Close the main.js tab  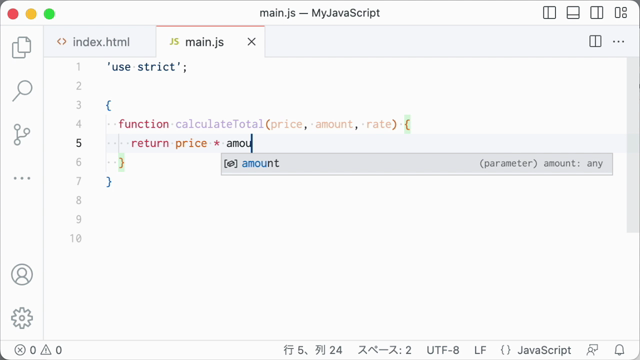pos(251,42)
